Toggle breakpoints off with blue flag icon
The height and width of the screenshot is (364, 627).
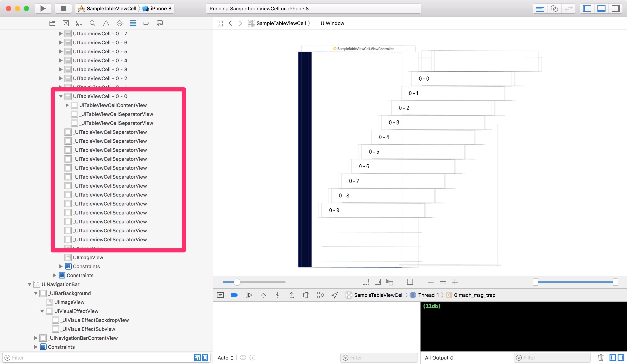tap(234, 295)
